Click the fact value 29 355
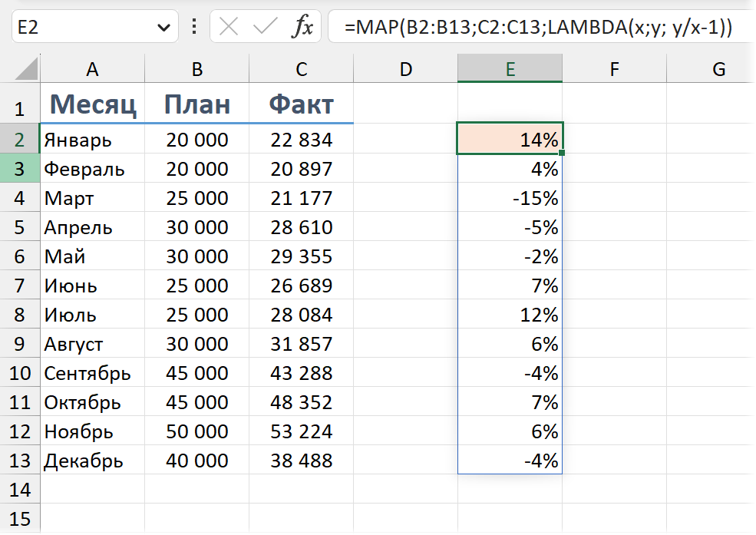The height and width of the screenshot is (535, 756). [302, 256]
